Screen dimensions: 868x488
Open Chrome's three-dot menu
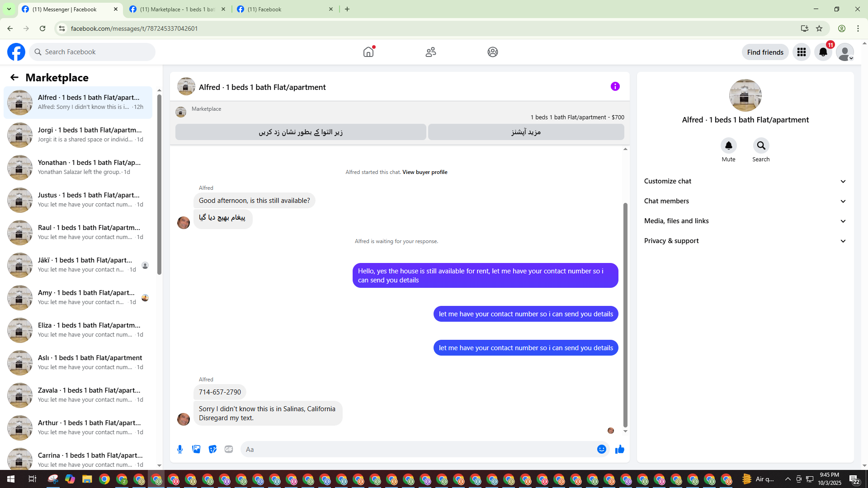coord(858,28)
